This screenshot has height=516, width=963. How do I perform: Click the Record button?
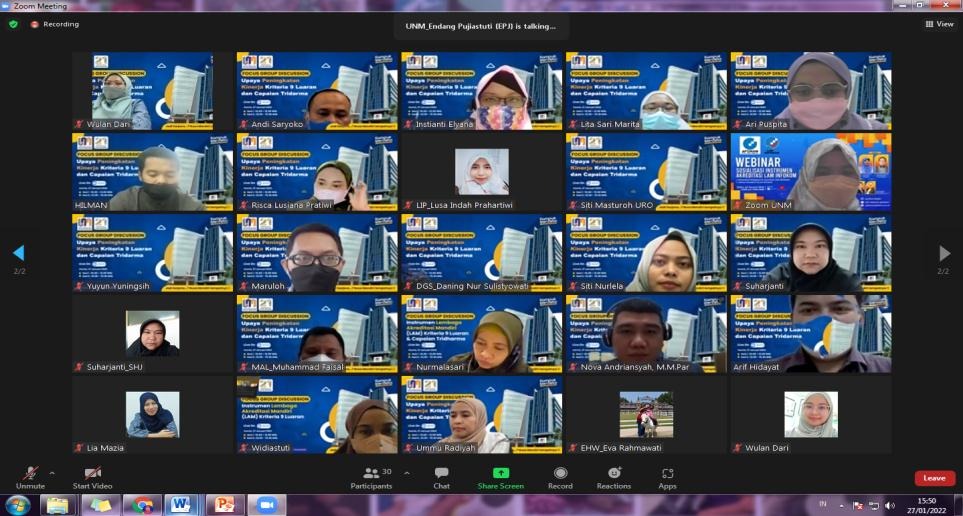(561, 474)
